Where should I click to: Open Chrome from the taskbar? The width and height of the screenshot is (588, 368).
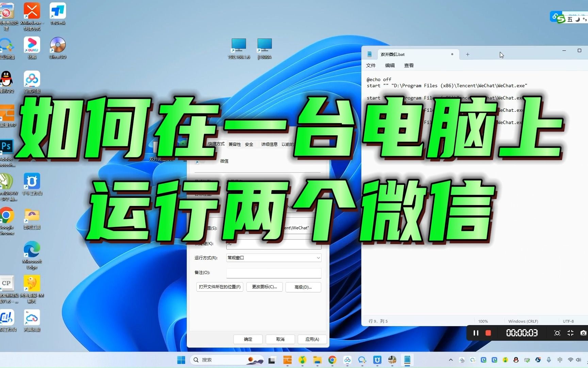click(x=332, y=360)
